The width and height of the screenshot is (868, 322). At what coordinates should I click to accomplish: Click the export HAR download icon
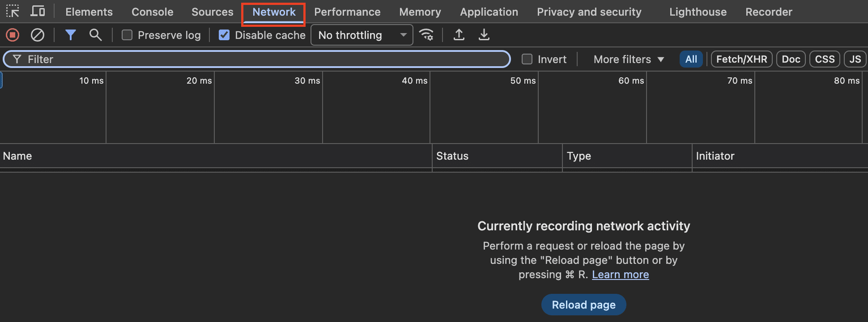484,35
